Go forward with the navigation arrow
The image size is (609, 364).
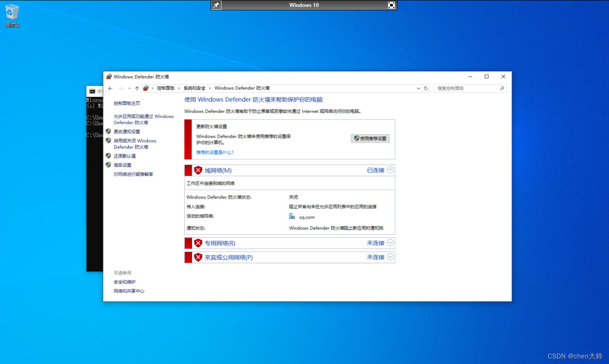point(121,88)
